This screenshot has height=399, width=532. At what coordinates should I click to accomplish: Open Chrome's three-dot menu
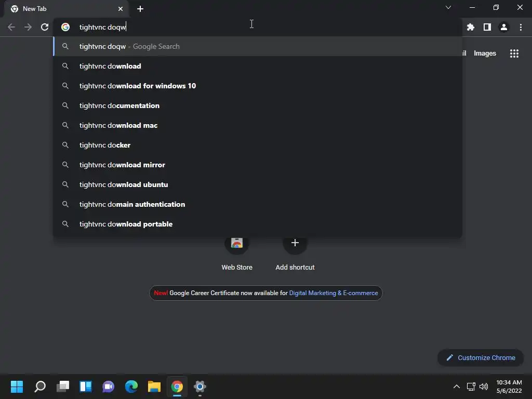[521, 27]
